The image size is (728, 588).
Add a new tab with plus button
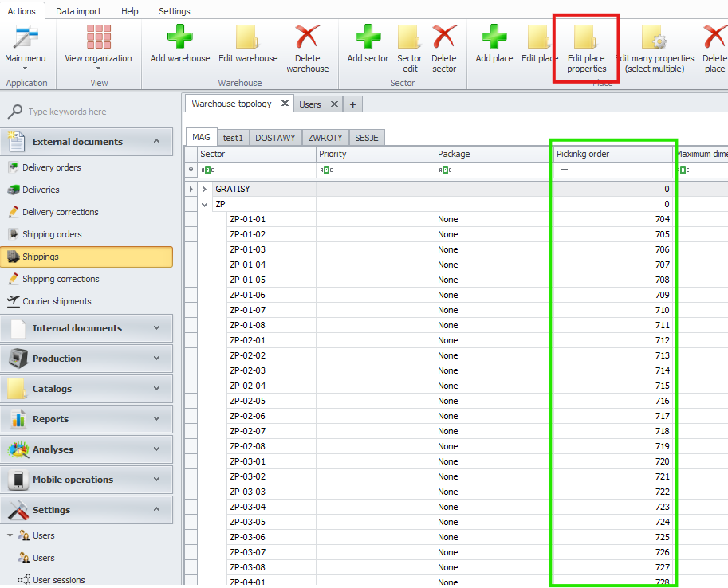coord(353,104)
